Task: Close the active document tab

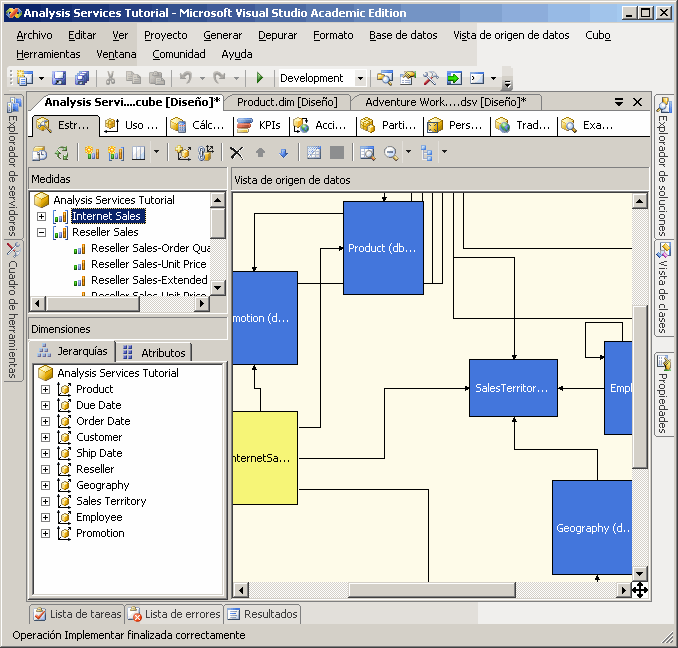Action: 637,102
